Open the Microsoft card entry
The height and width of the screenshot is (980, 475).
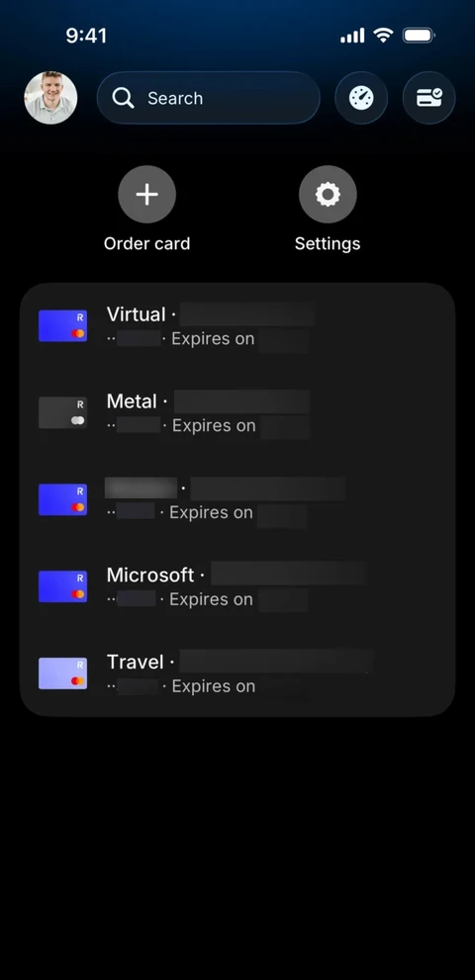237,586
